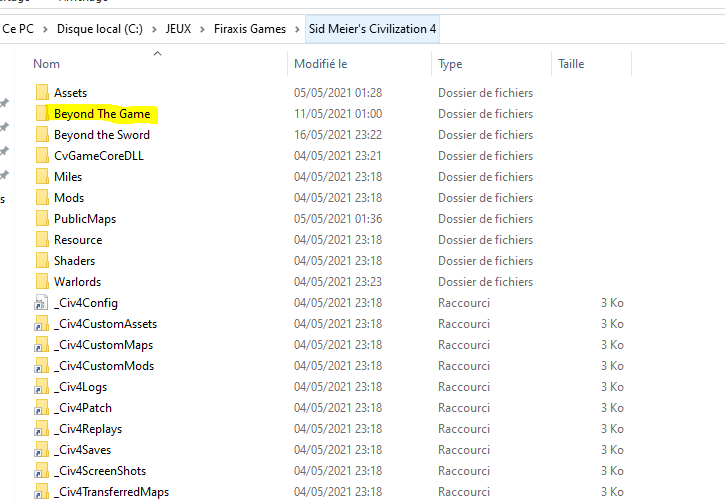The width and height of the screenshot is (725, 504).
Task: Click the _Civ4Saves shortcut name
Action: (82, 449)
